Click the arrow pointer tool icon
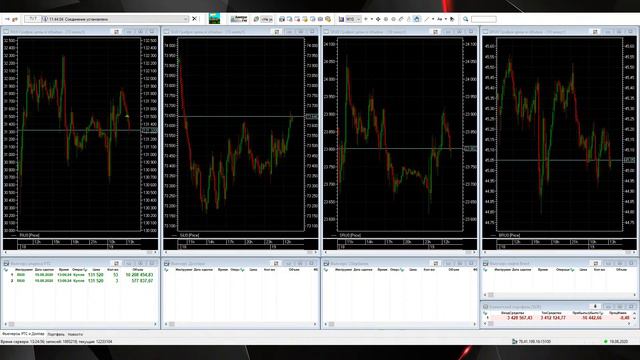The height and width of the screenshot is (360, 640). (452, 19)
